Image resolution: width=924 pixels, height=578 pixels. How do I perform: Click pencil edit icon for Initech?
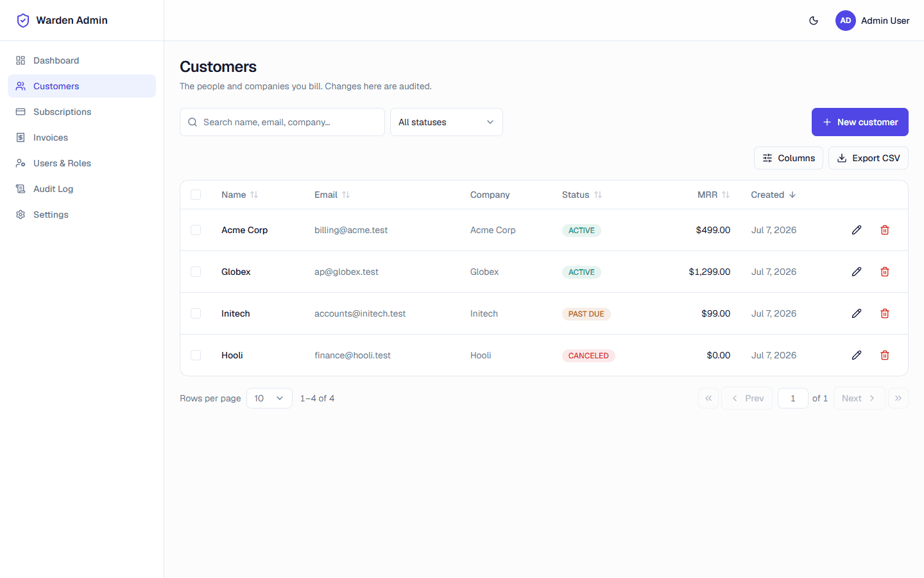pyautogui.click(x=857, y=313)
